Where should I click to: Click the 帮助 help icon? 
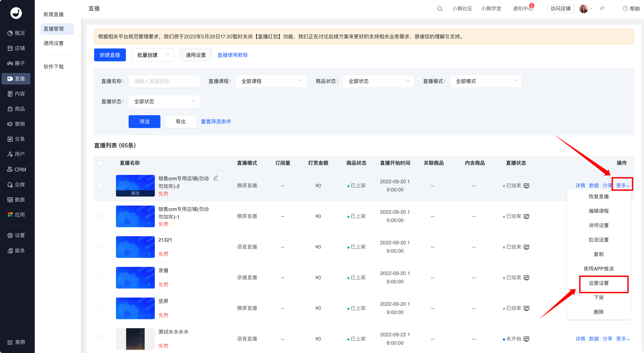point(625,9)
